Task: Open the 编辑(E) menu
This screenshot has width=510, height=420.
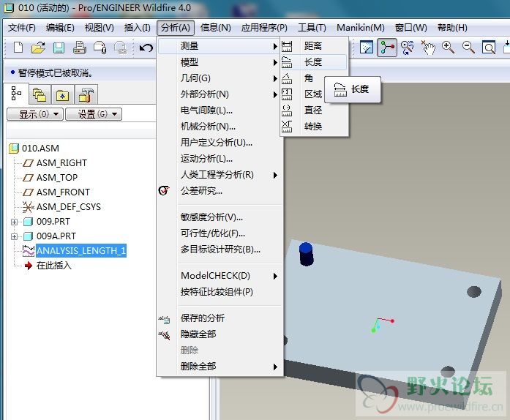Action: point(60,28)
